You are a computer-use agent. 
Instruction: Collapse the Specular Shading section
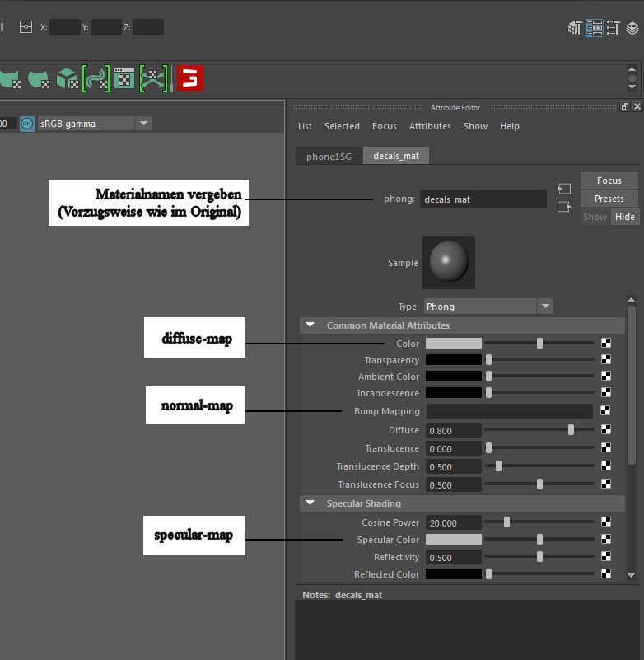pos(310,503)
